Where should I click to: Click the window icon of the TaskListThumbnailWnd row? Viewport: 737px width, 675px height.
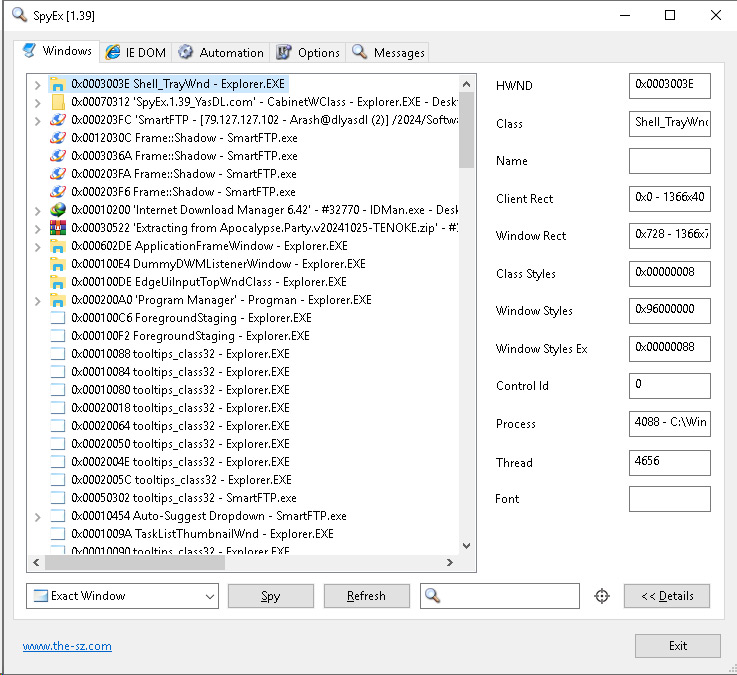click(57, 534)
